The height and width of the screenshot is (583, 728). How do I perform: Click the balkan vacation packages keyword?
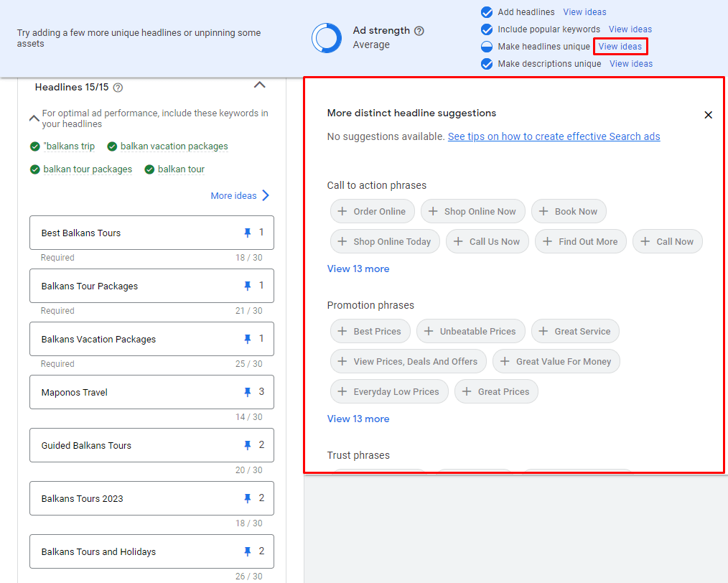click(174, 146)
